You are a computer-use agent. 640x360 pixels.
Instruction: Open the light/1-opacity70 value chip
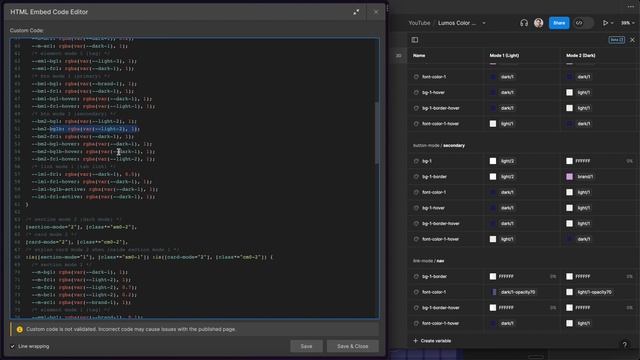click(594, 292)
